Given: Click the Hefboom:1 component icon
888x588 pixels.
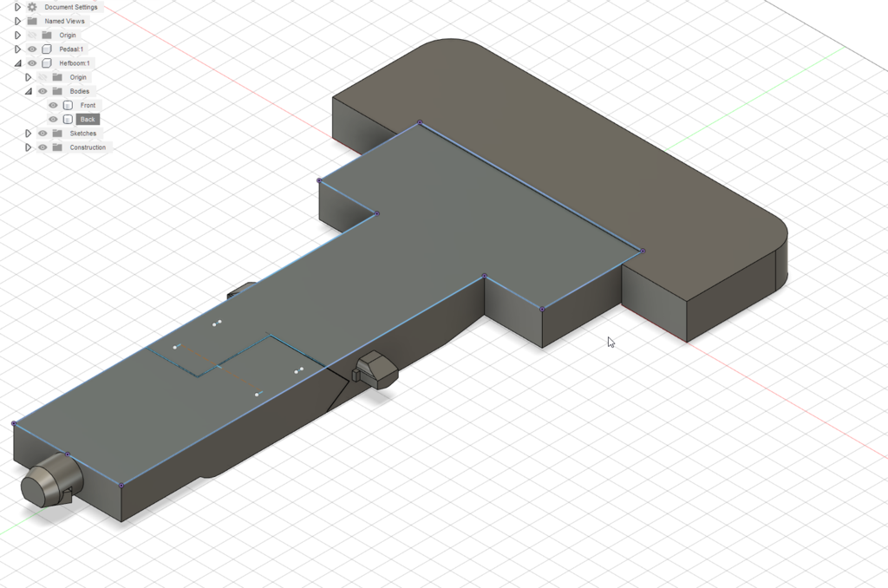Looking at the screenshot, I should (48, 62).
